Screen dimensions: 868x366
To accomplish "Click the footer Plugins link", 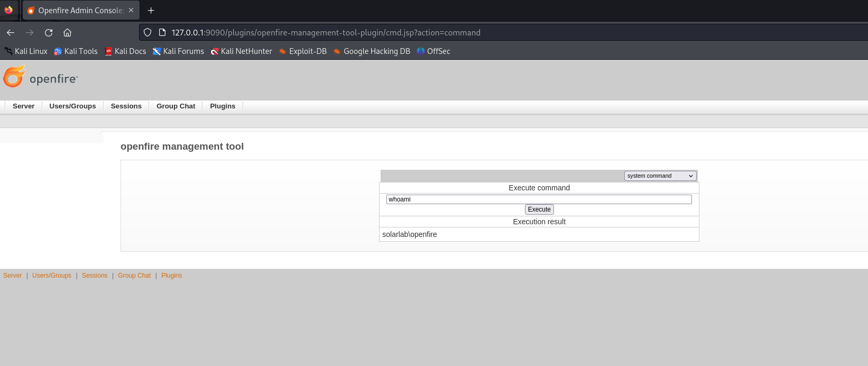I will (x=172, y=276).
